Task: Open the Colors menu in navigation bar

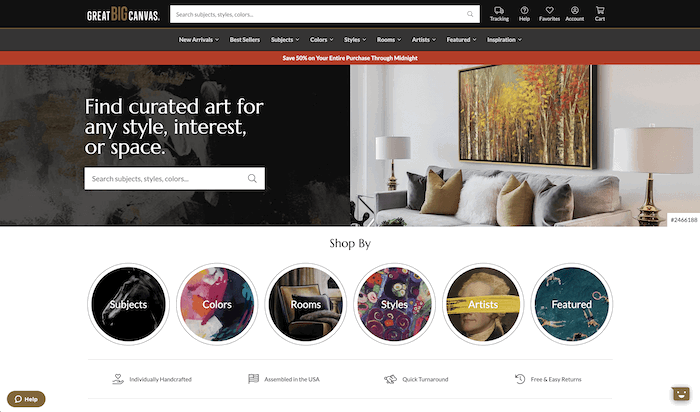Action: (321, 40)
